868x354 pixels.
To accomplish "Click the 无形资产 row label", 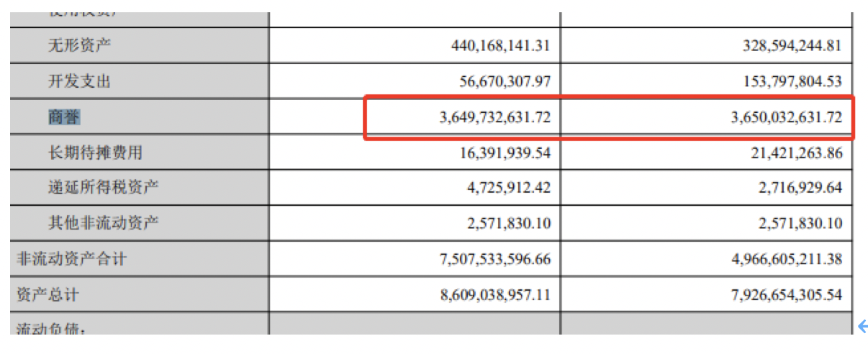I will click(x=80, y=45).
